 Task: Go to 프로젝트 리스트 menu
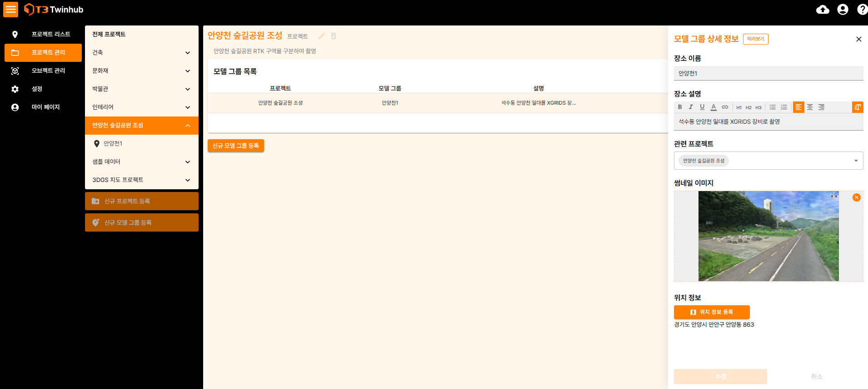(x=43, y=35)
